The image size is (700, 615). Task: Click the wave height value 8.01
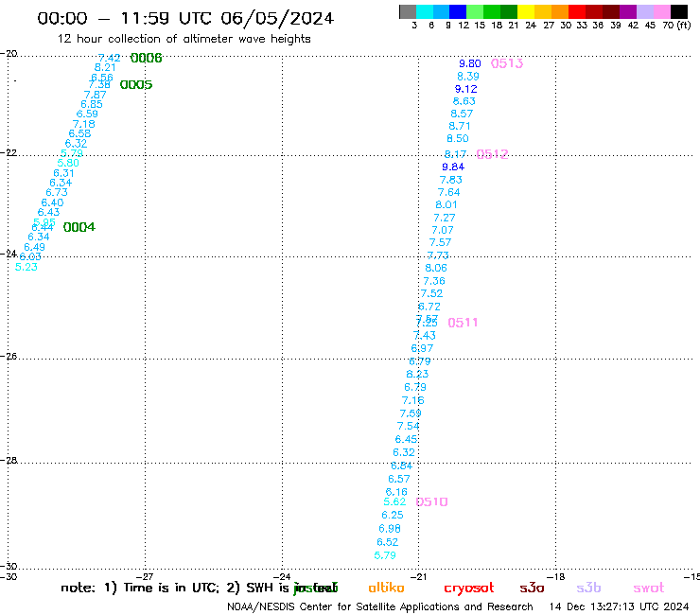tap(446, 204)
